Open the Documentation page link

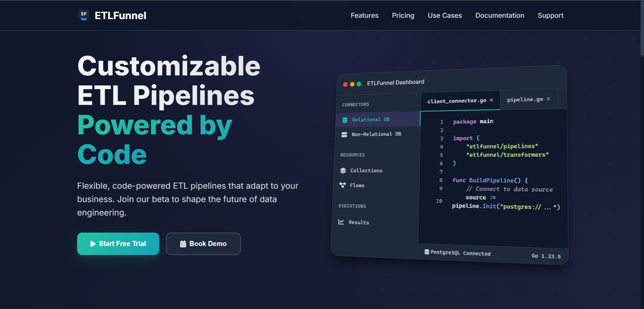[x=499, y=15]
